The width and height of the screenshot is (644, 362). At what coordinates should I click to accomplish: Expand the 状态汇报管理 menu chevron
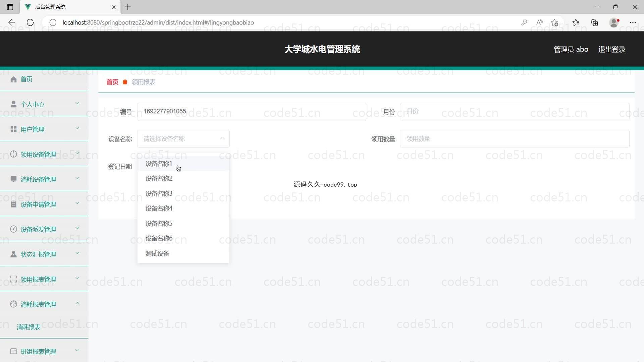[x=77, y=253]
